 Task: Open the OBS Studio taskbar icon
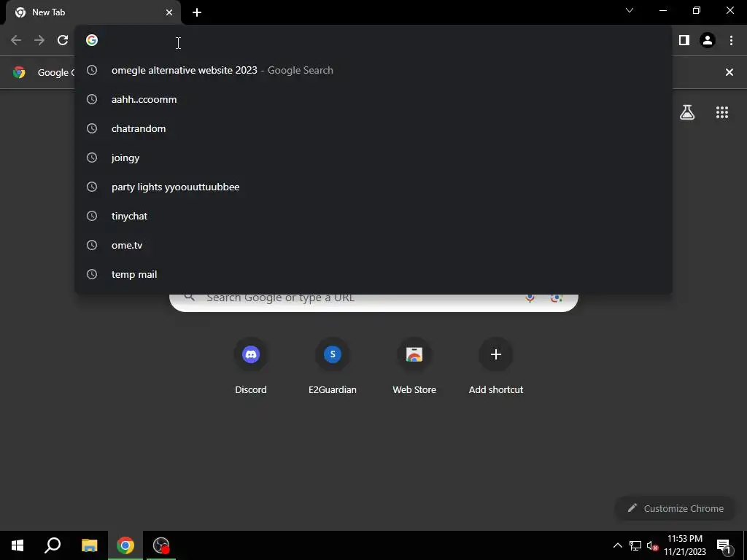coord(161,545)
